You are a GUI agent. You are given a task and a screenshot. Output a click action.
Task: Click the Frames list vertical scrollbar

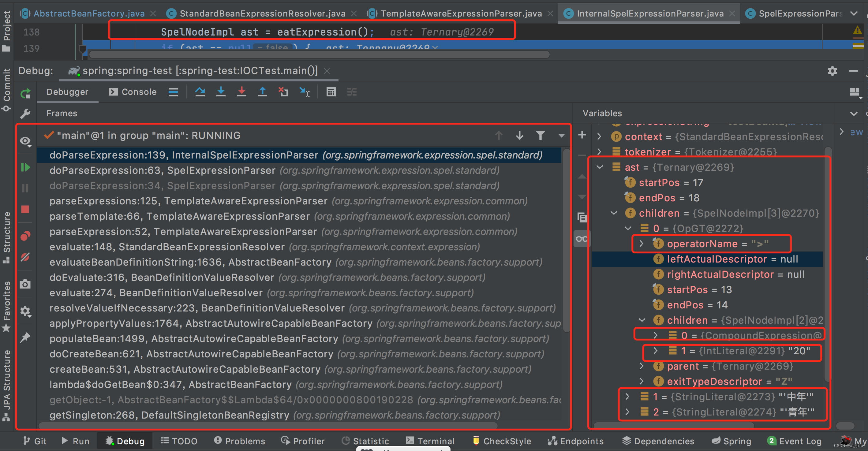(x=566, y=240)
